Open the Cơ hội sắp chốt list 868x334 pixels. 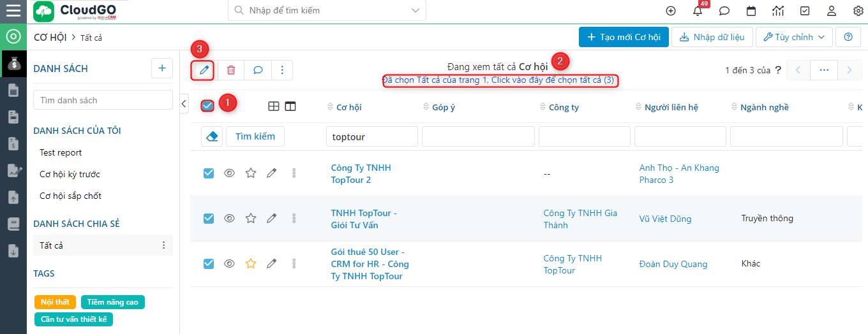pyautogui.click(x=70, y=196)
